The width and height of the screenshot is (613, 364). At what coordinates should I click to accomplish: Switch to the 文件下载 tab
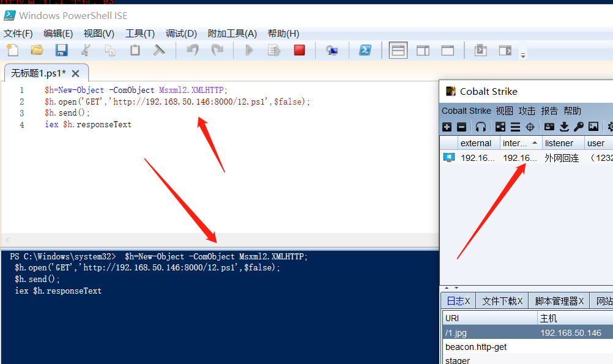pos(502,301)
